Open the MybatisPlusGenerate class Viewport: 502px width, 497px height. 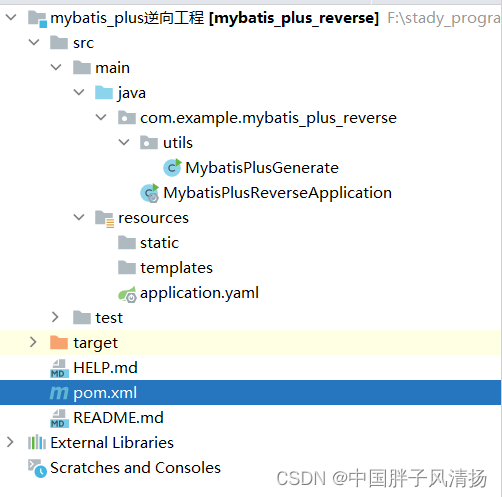click(x=262, y=168)
